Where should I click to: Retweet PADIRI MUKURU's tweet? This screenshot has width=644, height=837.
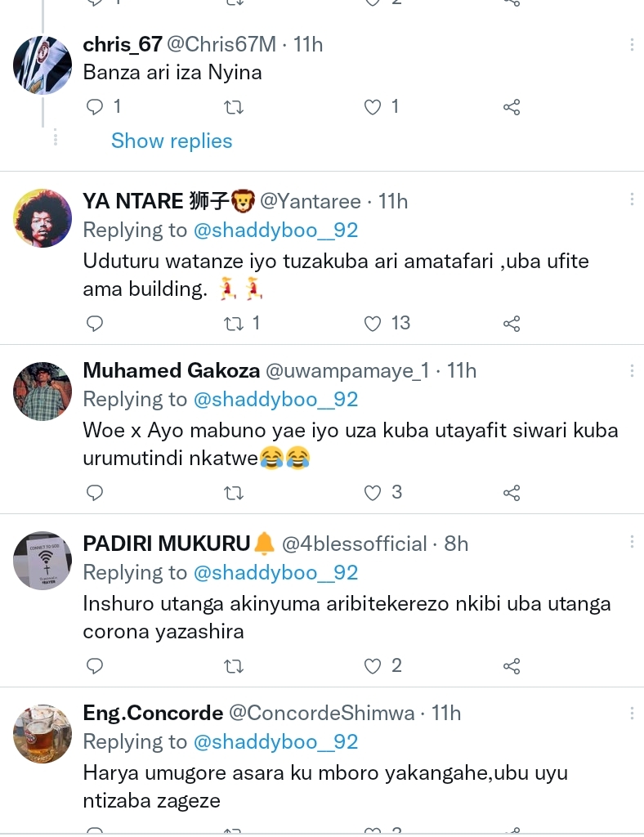point(234,666)
